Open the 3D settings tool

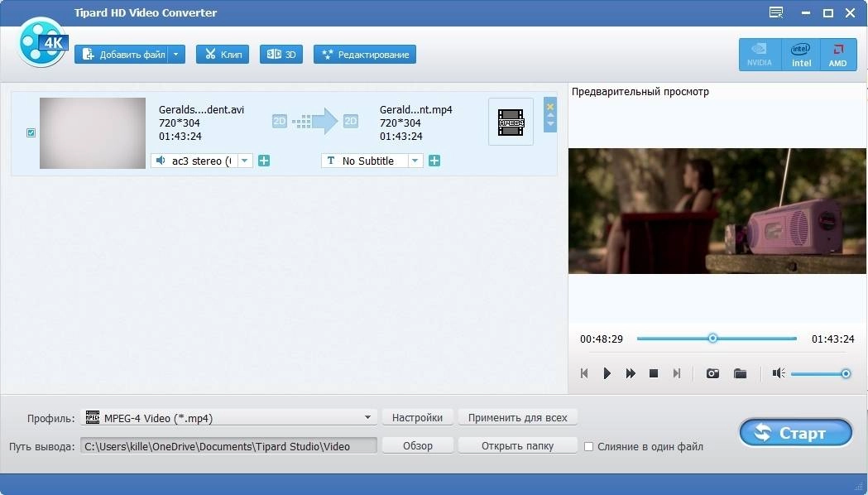pyautogui.click(x=281, y=55)
